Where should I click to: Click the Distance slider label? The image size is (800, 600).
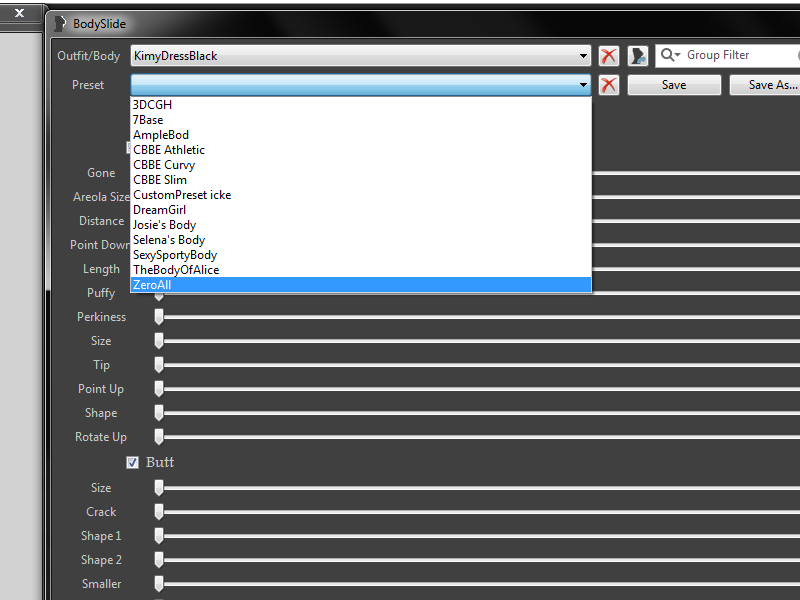pos(102,221)
